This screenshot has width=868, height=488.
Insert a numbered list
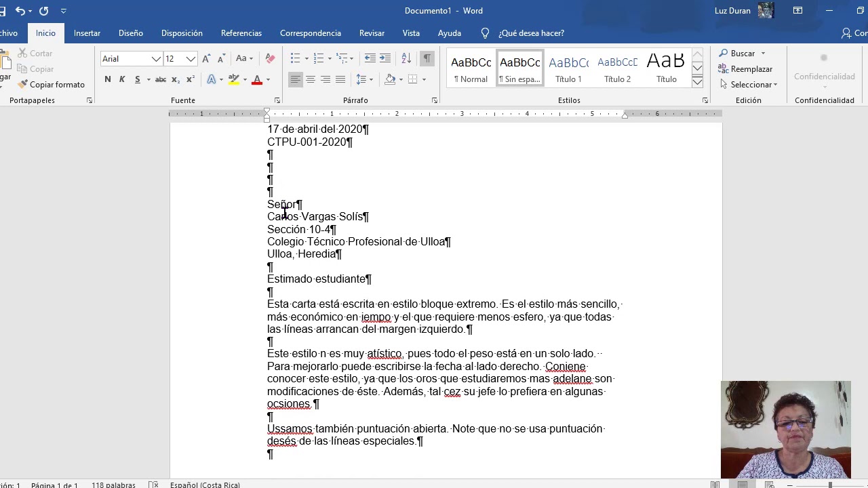tap(319, 58)
